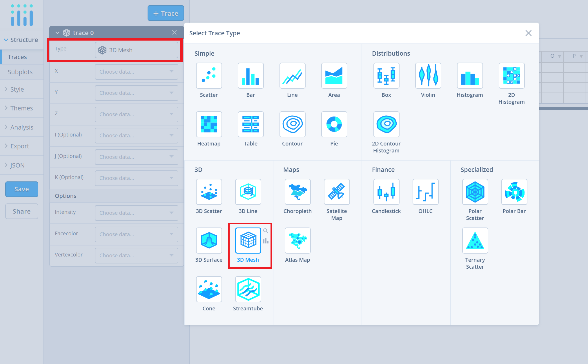Expand the Style sidebar section
This screenshot has width=588, height=364.
tap(17, 89)
